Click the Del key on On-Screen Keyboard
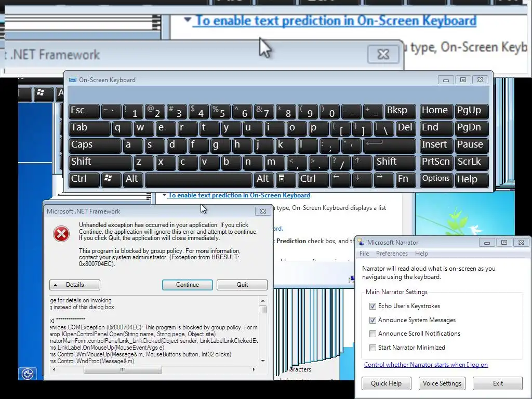This screenshot has height=399, width=532. pos(406,128)
